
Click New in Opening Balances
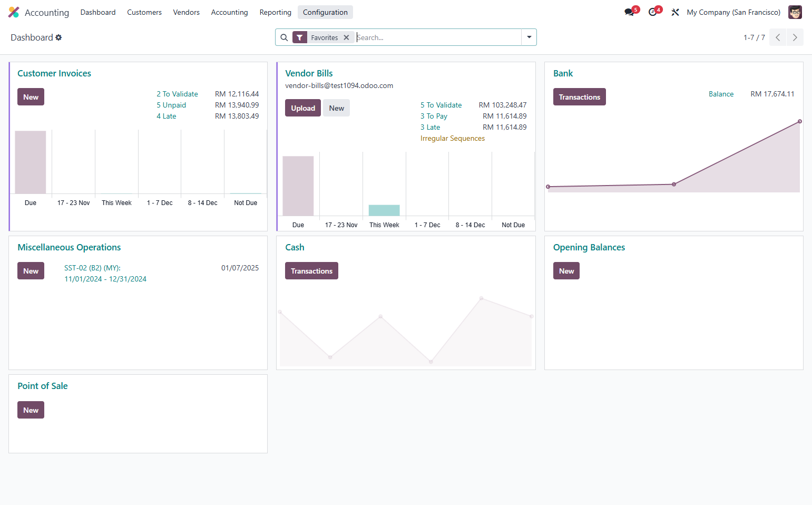point(566,271)
